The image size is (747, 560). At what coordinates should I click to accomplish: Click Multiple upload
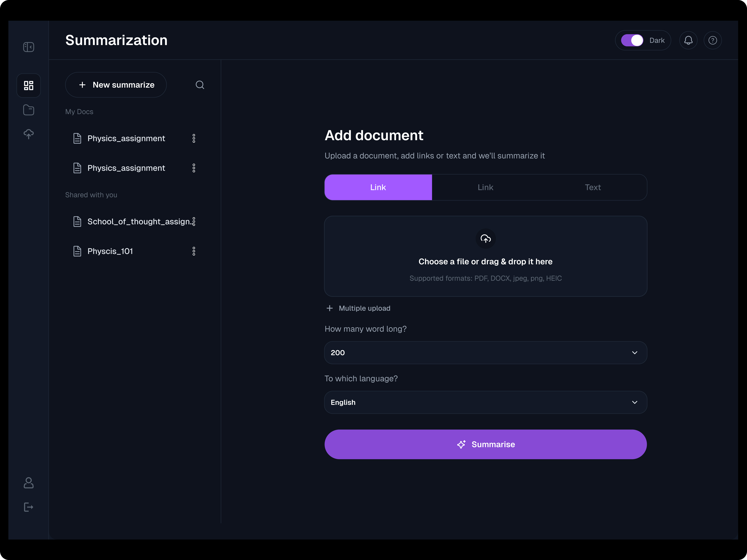coord(358,308)
